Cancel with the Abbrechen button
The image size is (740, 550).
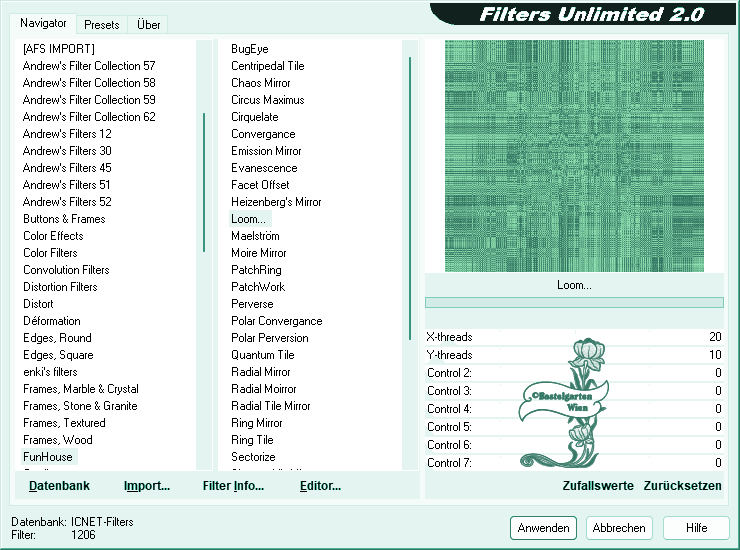[619, 528]
